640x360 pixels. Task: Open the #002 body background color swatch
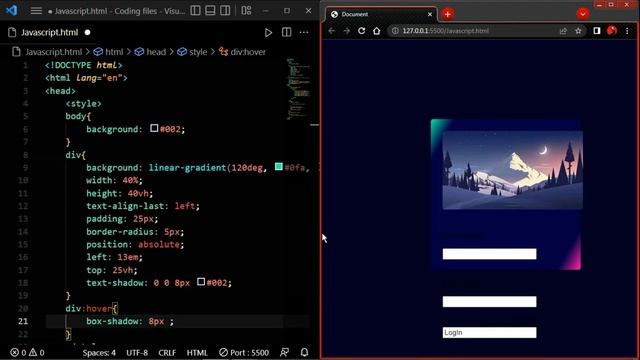pyautogui.click(x=154, y=128)
